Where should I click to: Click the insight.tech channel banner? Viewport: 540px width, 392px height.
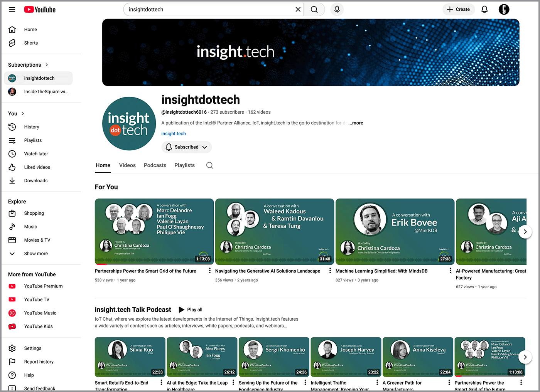pyautogui.click(x=311, y=52)
